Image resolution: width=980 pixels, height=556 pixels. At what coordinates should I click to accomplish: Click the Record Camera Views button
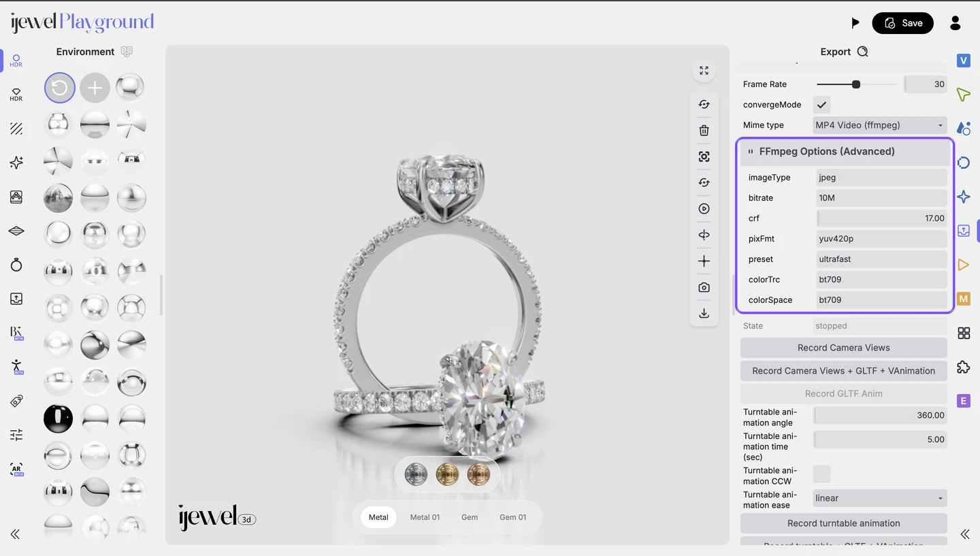(x=844, y=348)
